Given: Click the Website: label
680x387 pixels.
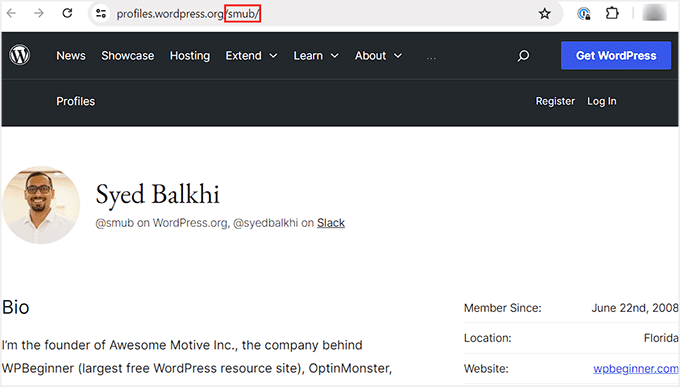Looking at the screenshot, I should [486, 369].
